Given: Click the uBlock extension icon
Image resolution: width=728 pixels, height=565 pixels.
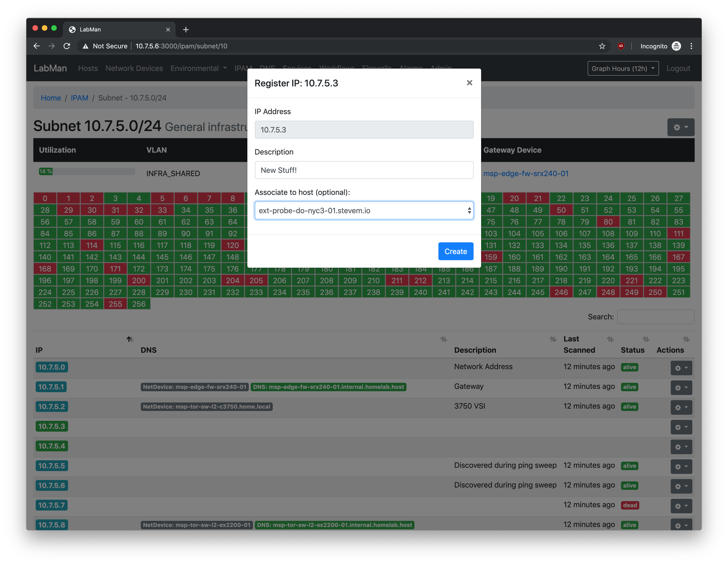Looking at the screenshot, I should pos(621,46).
